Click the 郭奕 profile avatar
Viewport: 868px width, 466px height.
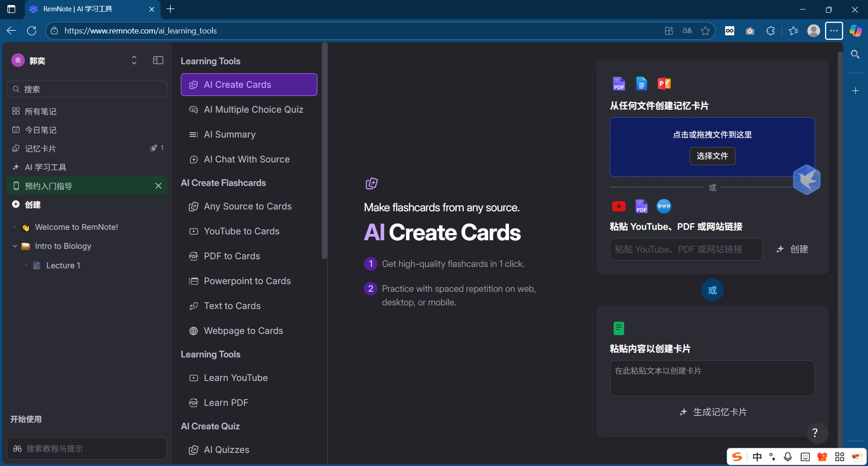pos(18,60)
